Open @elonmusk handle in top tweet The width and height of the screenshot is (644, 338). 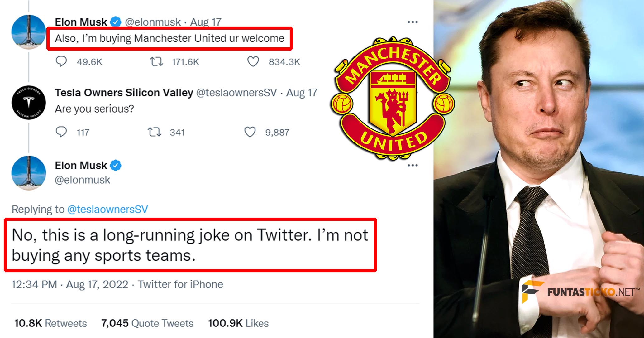pyautogui.click(x=153, y=22)
